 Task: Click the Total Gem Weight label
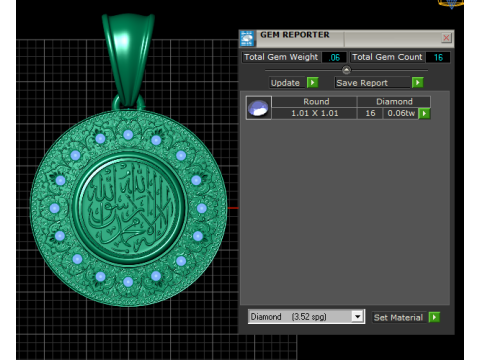click(281, 57)
